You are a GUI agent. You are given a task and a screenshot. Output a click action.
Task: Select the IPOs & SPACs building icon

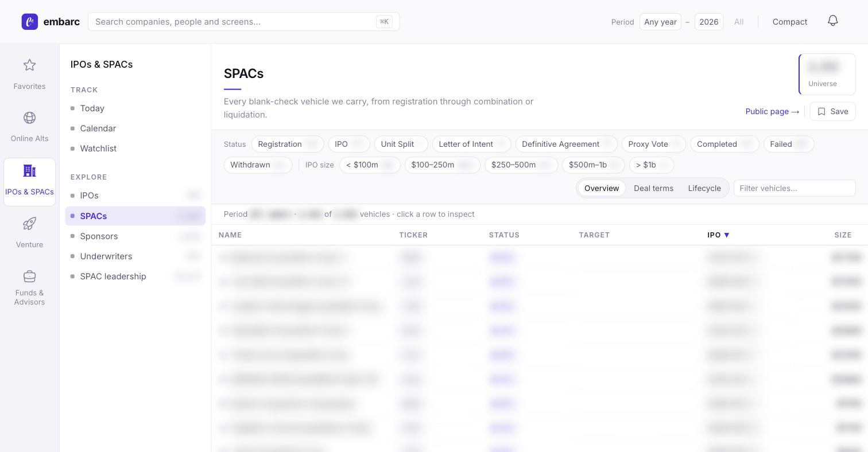tap(29, 171)
